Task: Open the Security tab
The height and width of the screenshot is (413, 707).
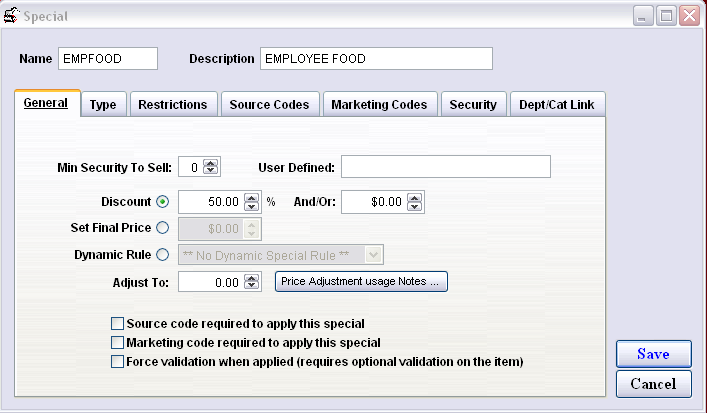Action: (x=473, y=105)
